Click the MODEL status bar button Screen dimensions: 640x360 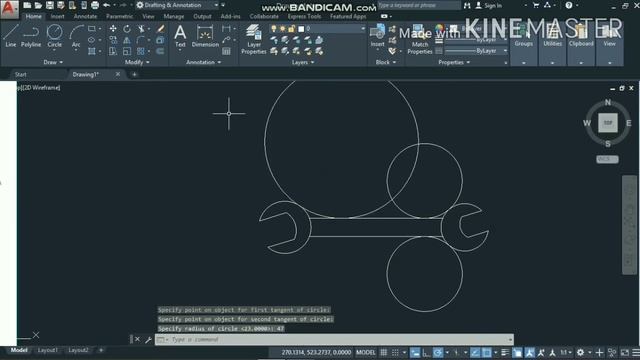pos(365,352)
